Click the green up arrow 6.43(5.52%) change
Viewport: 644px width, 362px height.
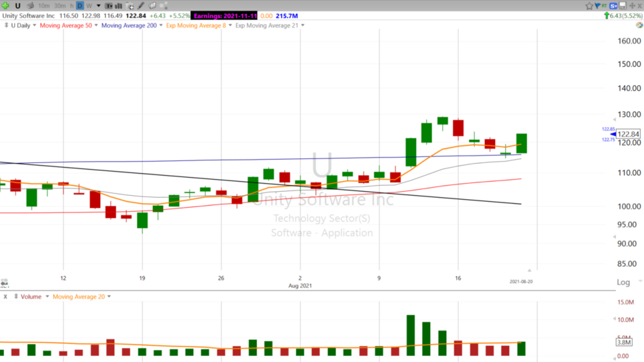pyautogui.click(x=623, y=15)
